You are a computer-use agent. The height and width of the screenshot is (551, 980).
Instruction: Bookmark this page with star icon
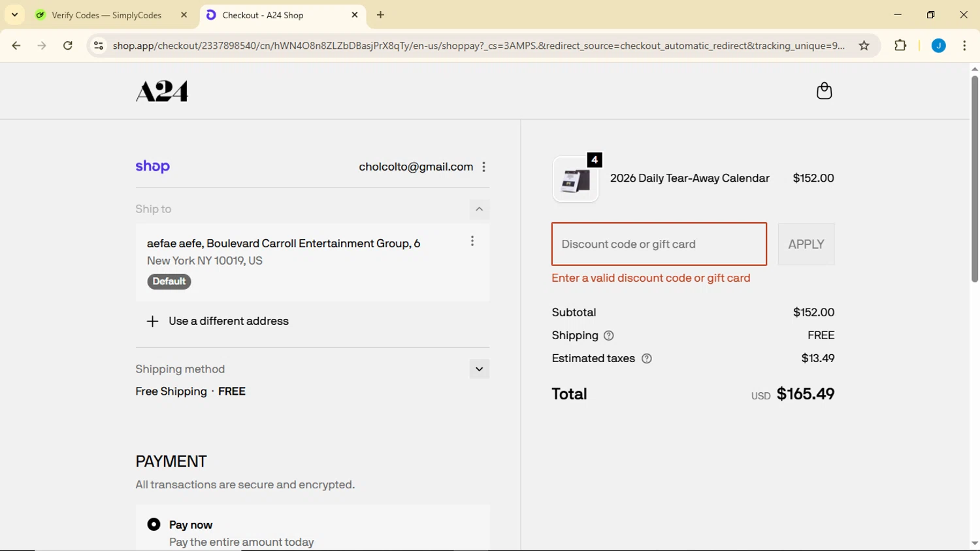864,46
